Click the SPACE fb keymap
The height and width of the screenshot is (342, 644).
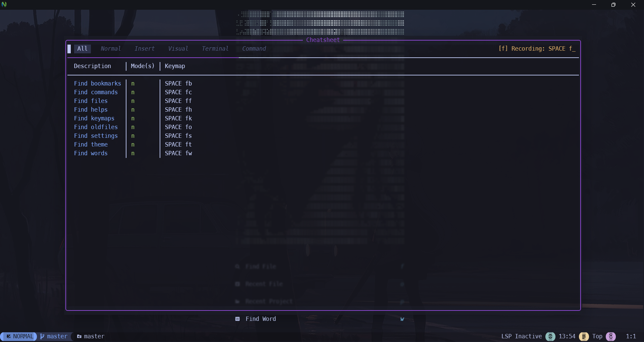[178, 83]
